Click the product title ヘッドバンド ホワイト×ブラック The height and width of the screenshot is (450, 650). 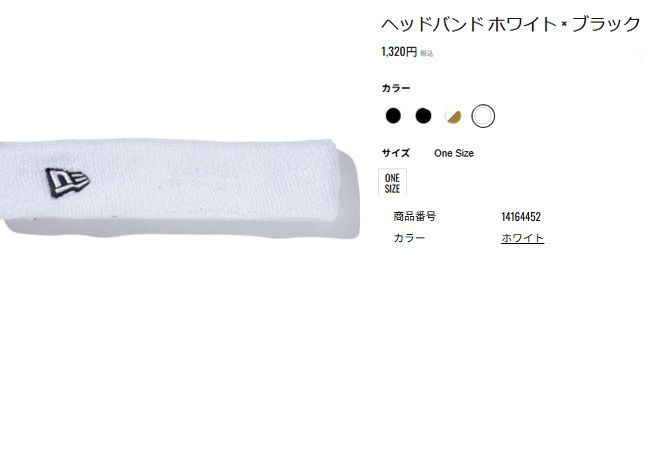[511, 24]
